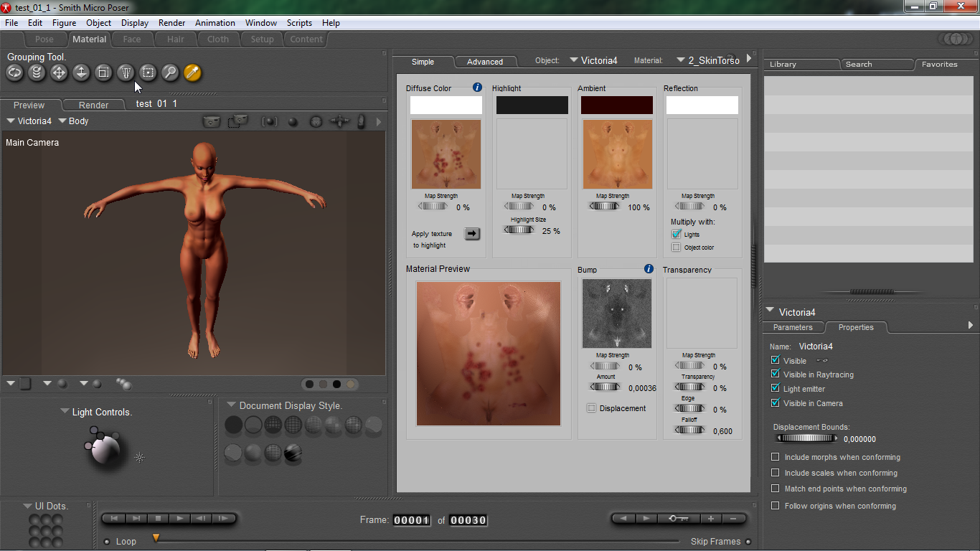The width and height of the screenshot is (980, 551).
Task: Check Object color under Multiply with
Action: pyautogui.click(x=676, y=248)
